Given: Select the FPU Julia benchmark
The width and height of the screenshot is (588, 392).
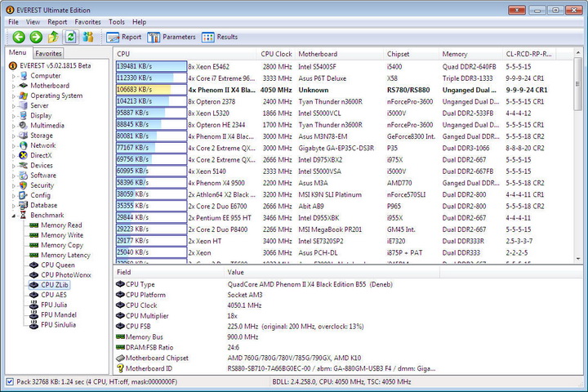Looking at the screenshot, I should pos(48,305).
